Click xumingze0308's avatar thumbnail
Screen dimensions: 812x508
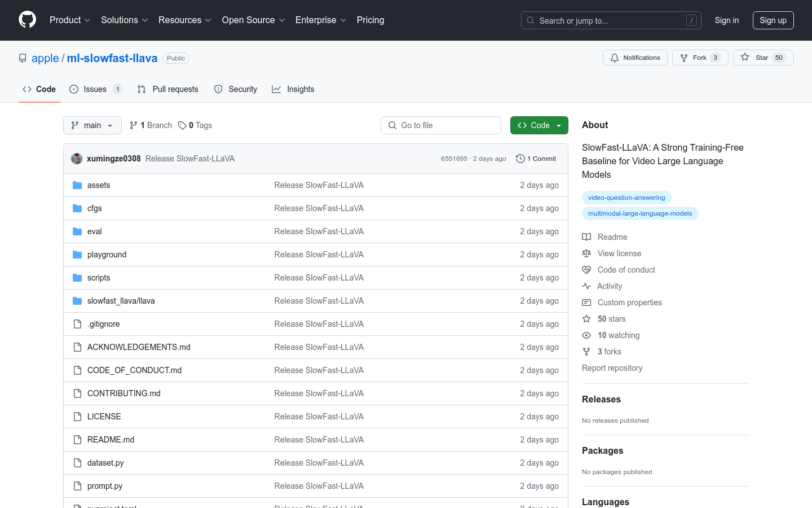(x=77, y=159)
